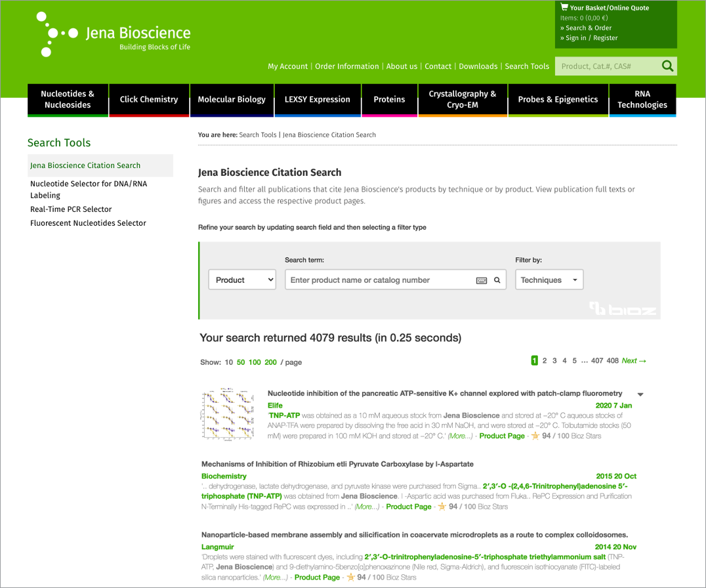Click star icon in Langmuir result
Screen dimensions: 706x588
click(x=350, y=577)
